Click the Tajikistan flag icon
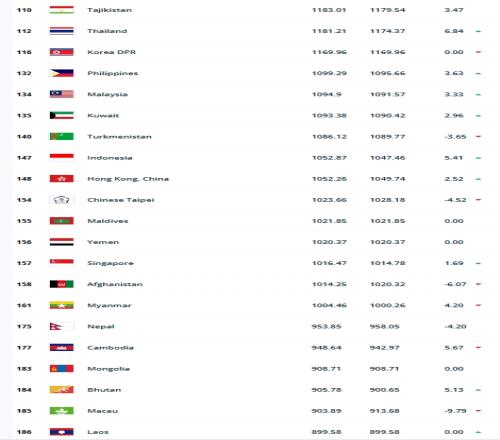Viewport: 500px width, 440px height. coord(61,10)
